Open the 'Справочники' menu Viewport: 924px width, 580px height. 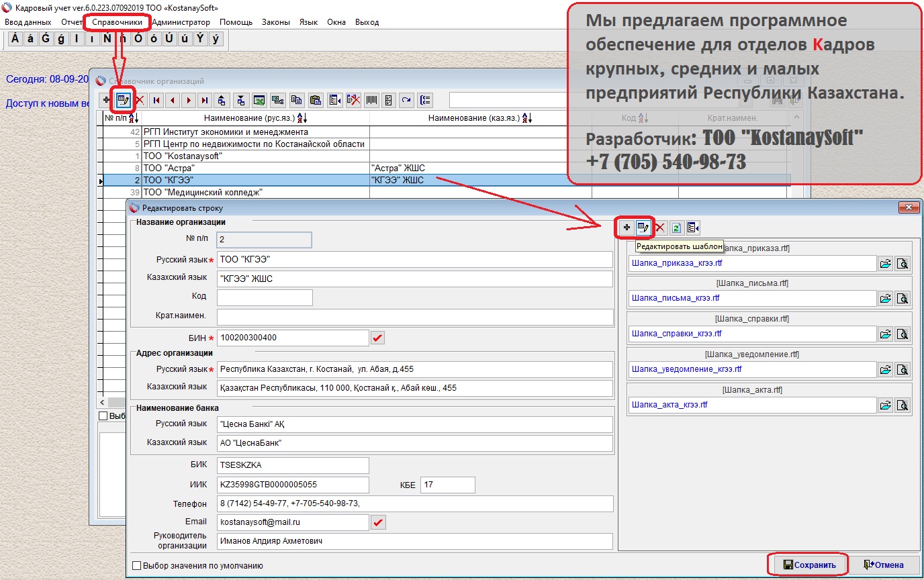tap(118, 22)
